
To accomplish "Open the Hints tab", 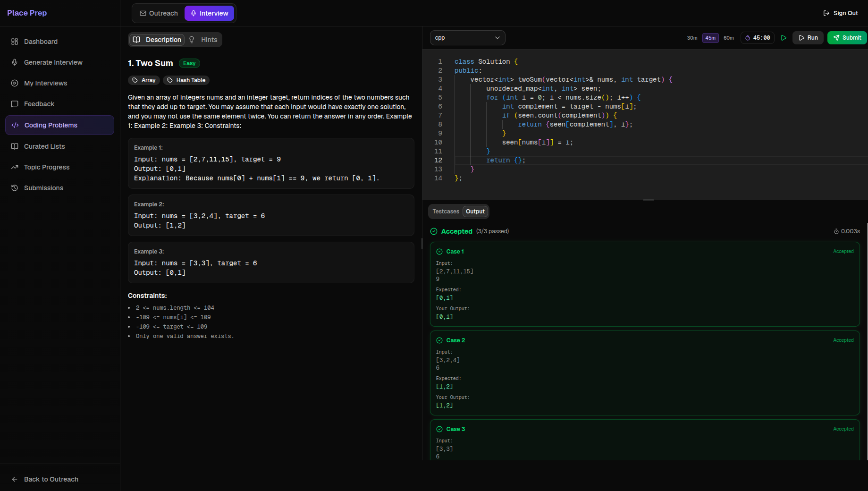I will click(x=203, y=40).
